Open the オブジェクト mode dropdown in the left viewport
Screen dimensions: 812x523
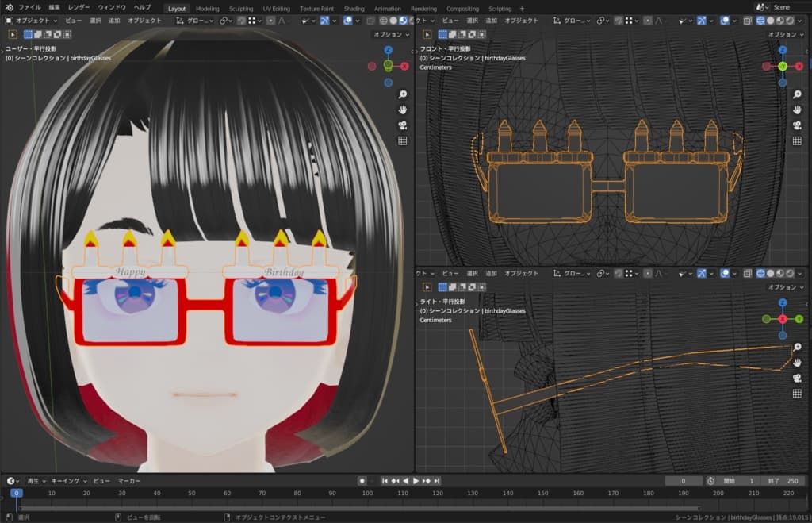pyautogui.click(x=32, y=21)
